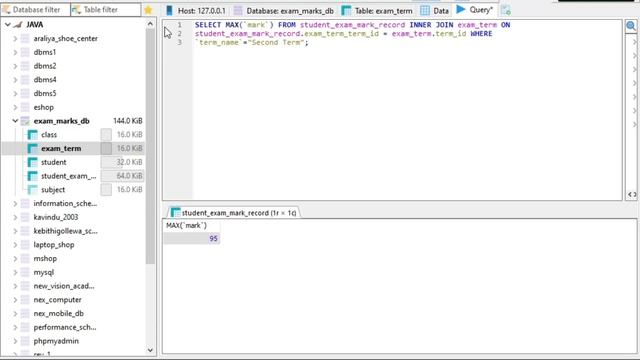This screenshot has width=640, height=360.
Task: Select the Query* tab
Action: point(475,10)
